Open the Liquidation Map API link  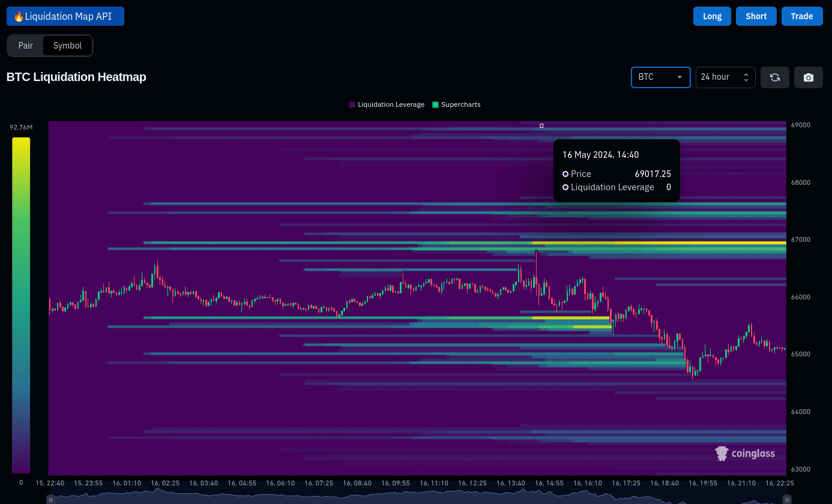65,16
